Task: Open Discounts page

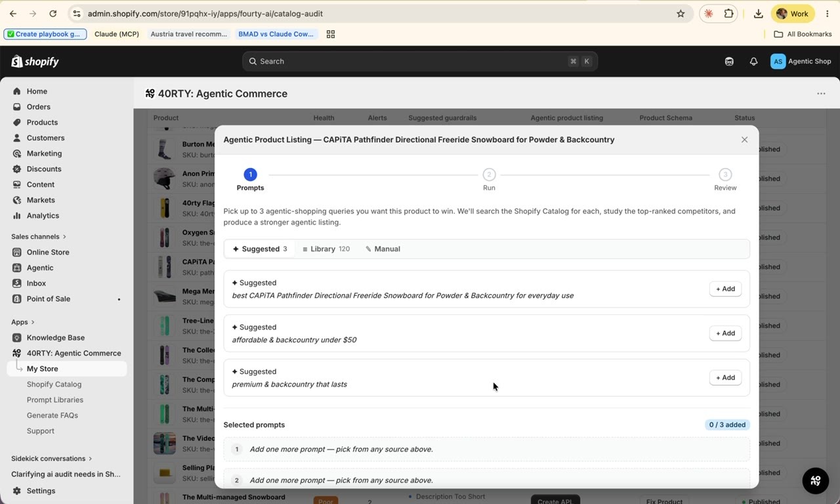Action: pyautogui.click(x=44, y=169)
